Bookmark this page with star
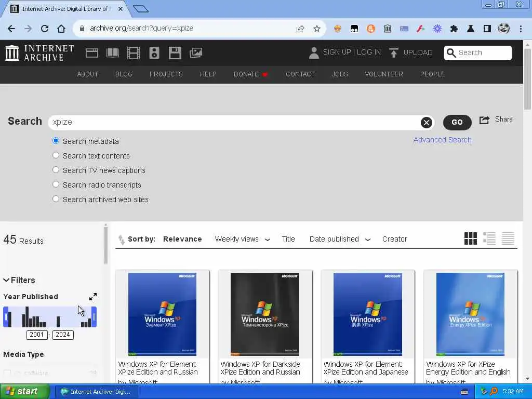532x399 pixels. pos(316,29)
